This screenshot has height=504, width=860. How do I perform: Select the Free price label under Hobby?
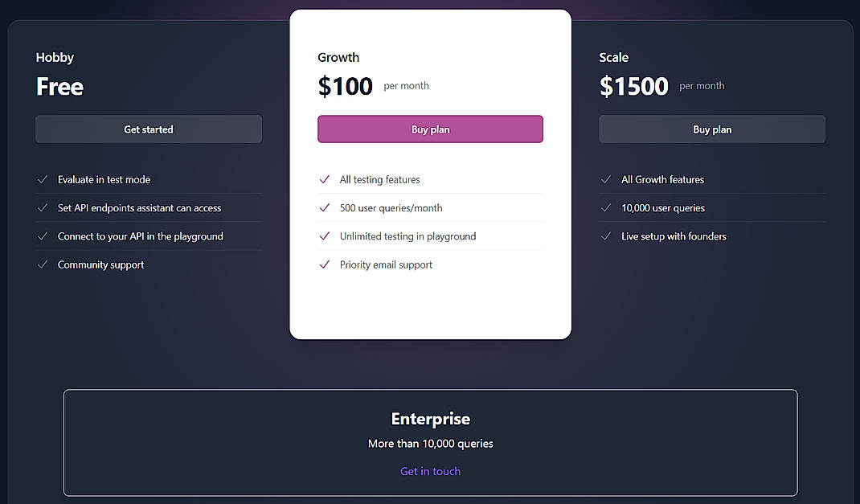59,86
